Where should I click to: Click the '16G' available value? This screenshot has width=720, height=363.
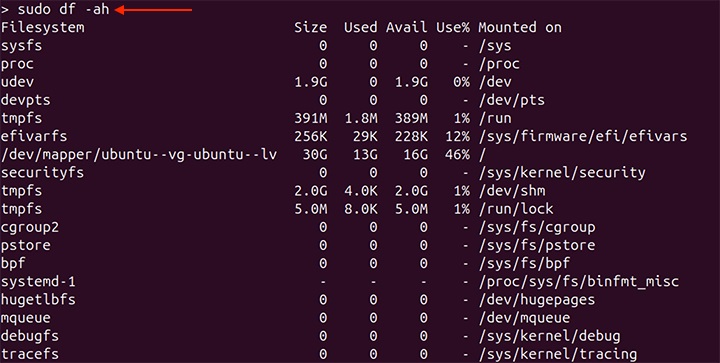point(416,155)
